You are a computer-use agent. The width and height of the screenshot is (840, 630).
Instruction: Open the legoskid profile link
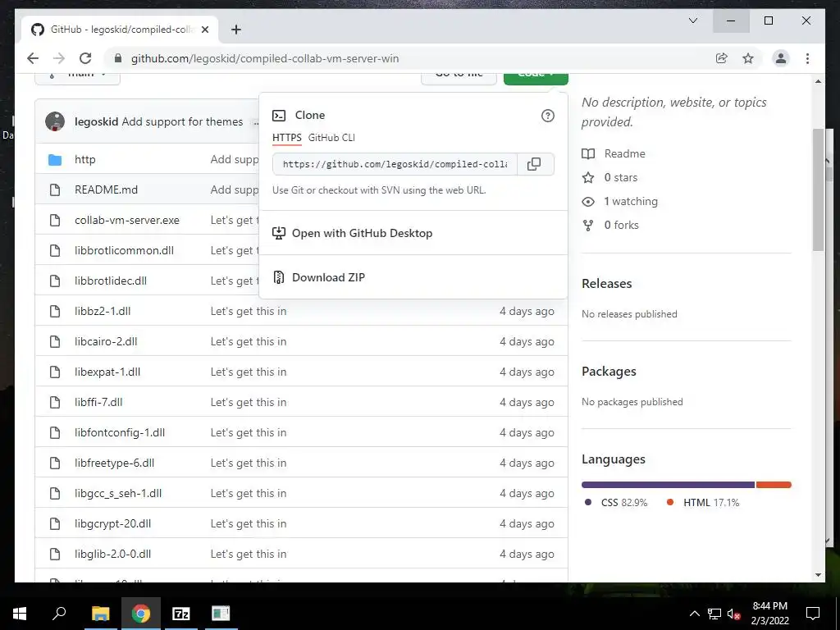coord(97,121)
